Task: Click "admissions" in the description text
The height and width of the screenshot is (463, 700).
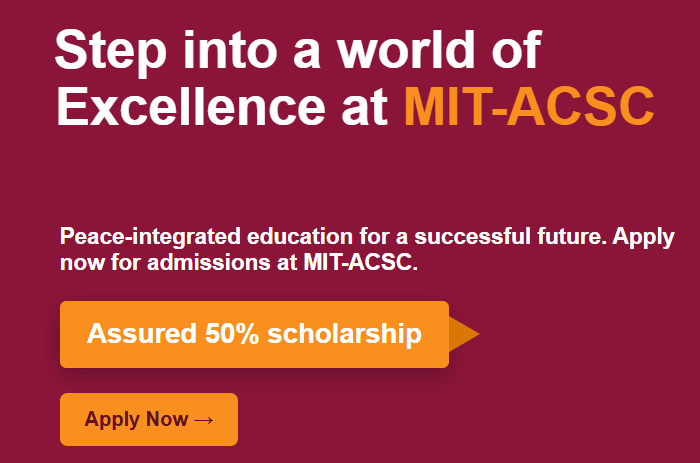Action: click(229, 264)
